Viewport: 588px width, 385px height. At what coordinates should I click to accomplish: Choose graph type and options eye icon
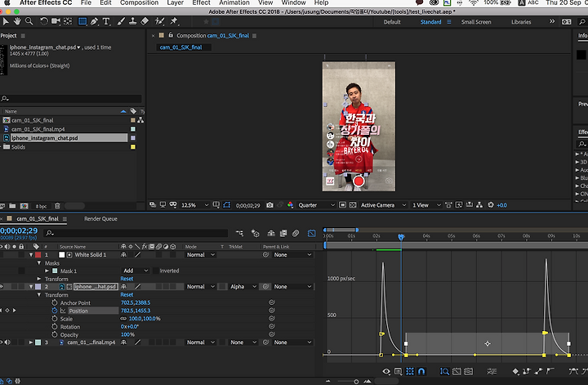386,371
